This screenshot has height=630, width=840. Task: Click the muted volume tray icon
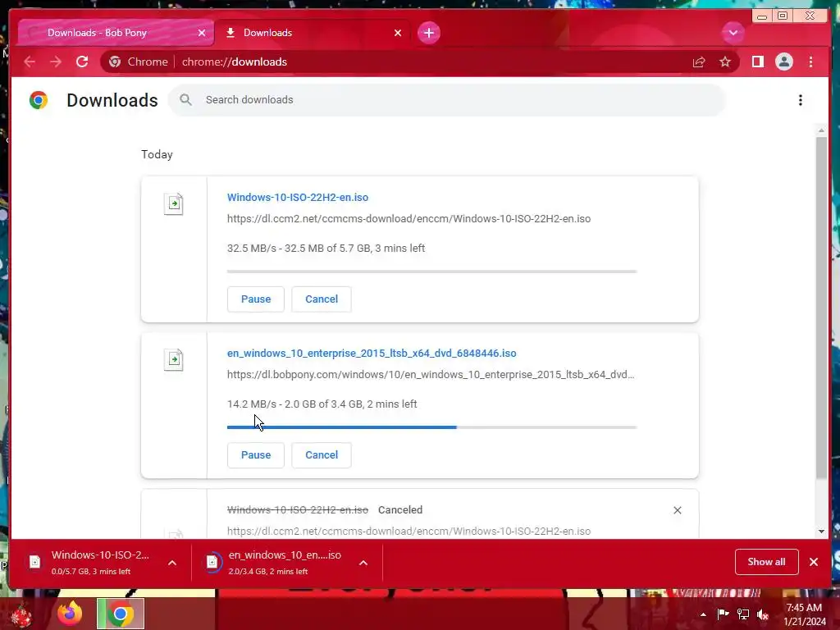(x=763, y=614)
